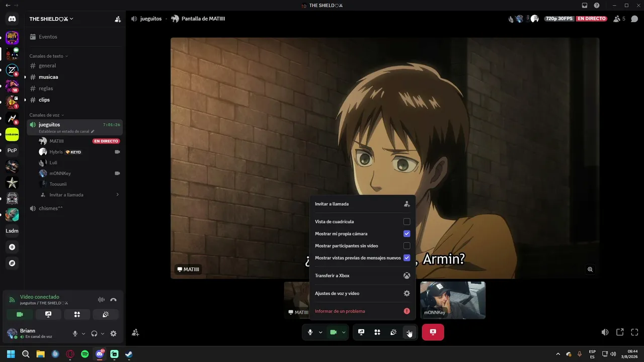Open stream volume speaker icon
The image size is (644, 362).
point(605,332)
